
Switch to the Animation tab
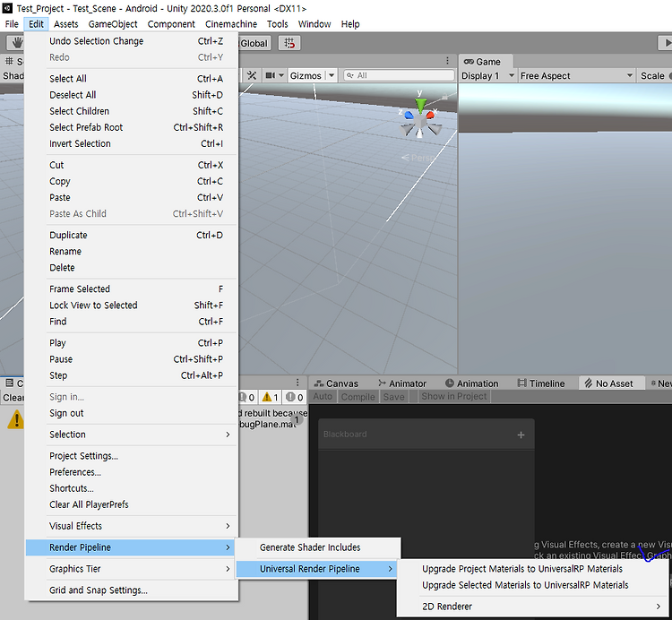point(472,383)
